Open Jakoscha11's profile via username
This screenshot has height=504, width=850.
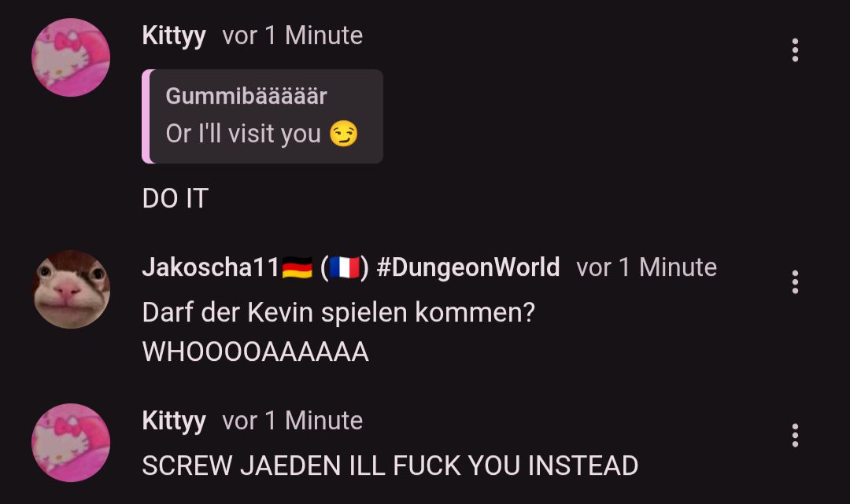[211, 267]
